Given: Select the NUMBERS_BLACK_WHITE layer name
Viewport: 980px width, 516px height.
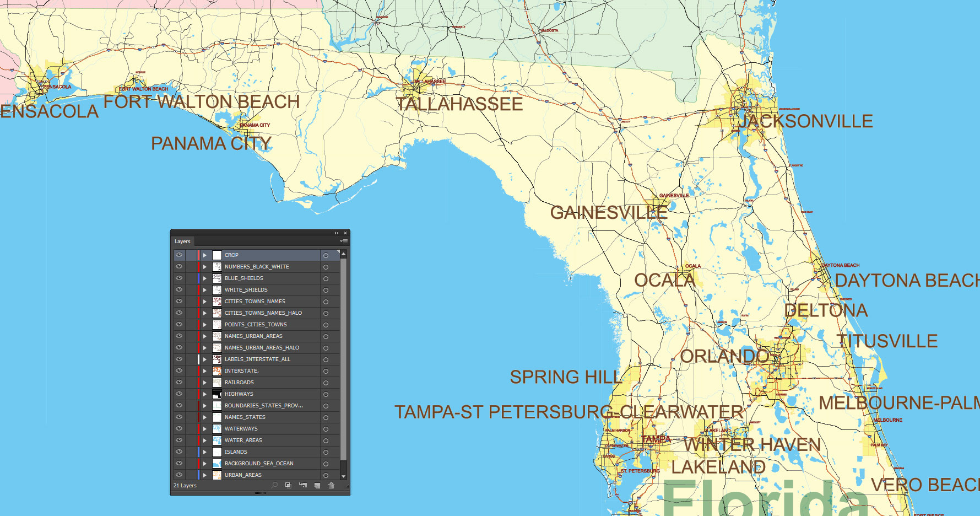Looking at the screenshot, I should 257,267.
